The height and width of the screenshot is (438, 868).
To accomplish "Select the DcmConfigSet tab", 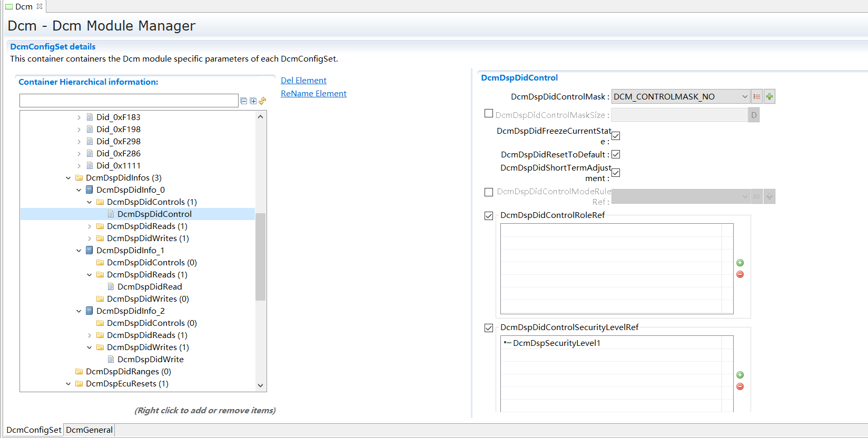I will [34, 430].
